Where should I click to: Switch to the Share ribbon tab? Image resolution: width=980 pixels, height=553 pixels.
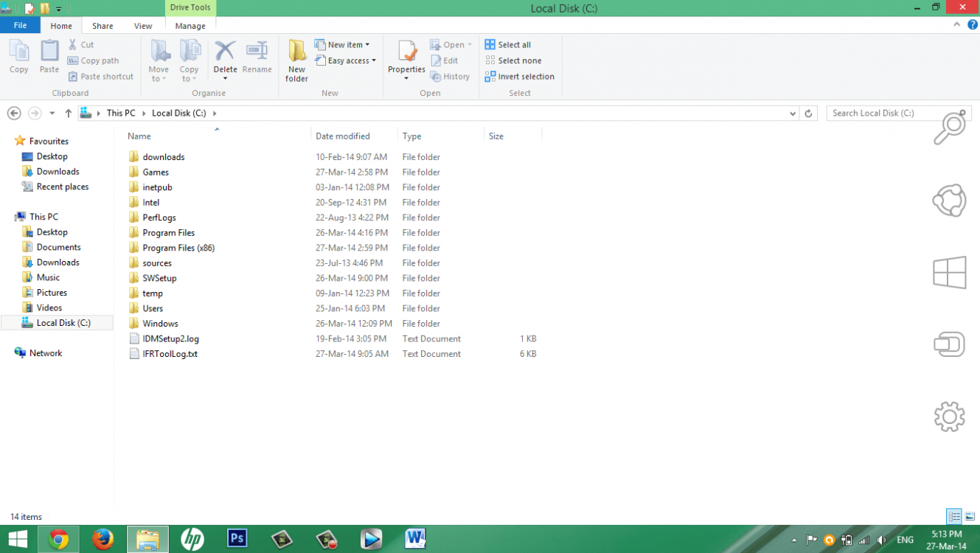click(x=102, y=26)
